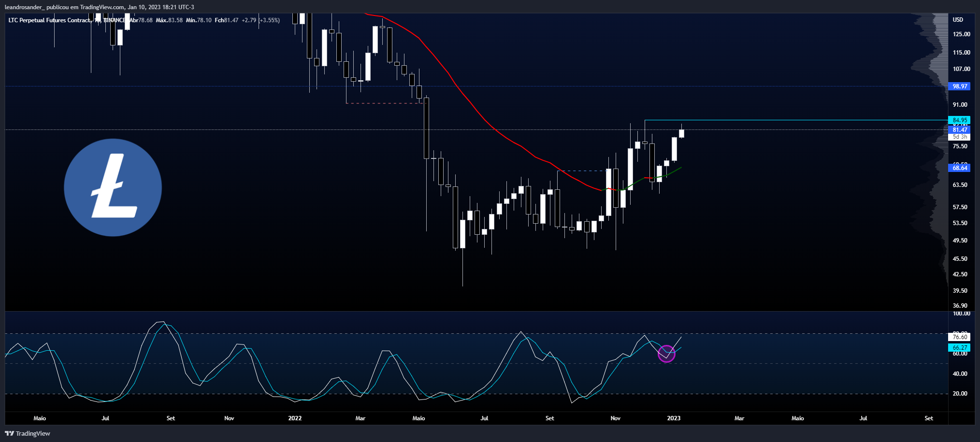Click the Litecoin coin logo on the chart

pos(113,187)
